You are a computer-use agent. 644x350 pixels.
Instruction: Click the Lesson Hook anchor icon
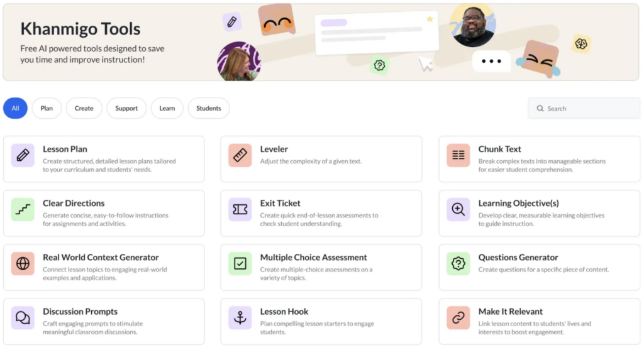[240, 318]
